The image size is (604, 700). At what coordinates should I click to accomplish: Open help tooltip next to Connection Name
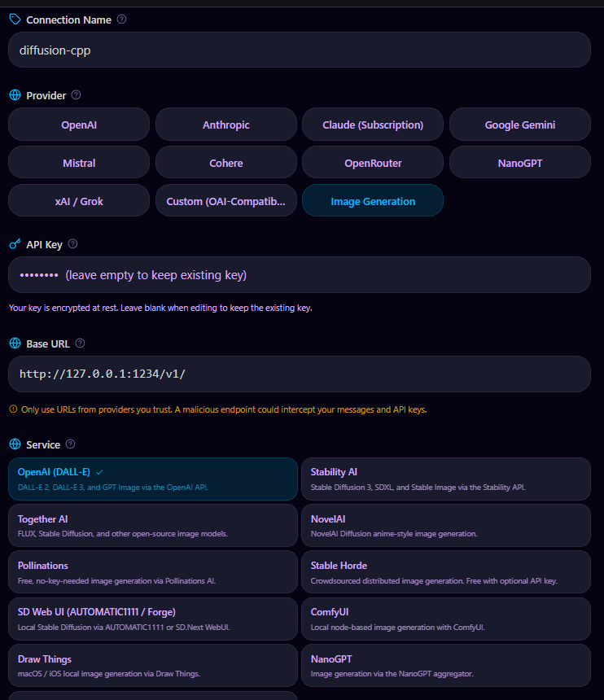click(121, 20)
